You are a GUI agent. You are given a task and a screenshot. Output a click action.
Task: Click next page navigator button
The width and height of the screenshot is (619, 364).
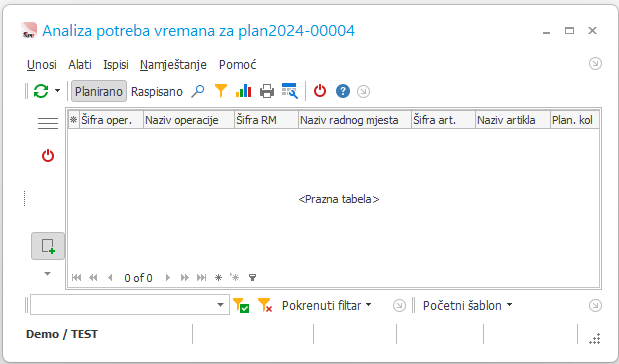(x=184, y=278)
